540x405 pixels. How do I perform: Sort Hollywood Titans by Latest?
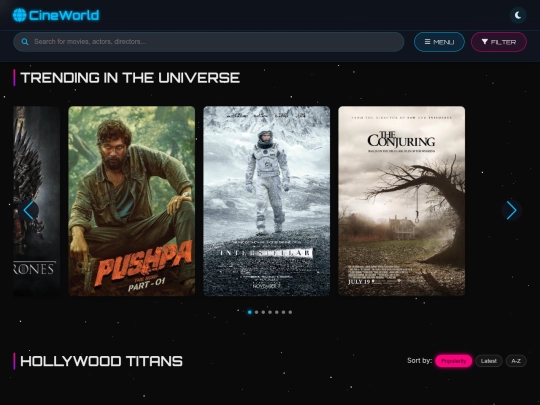tap(489, 361)
